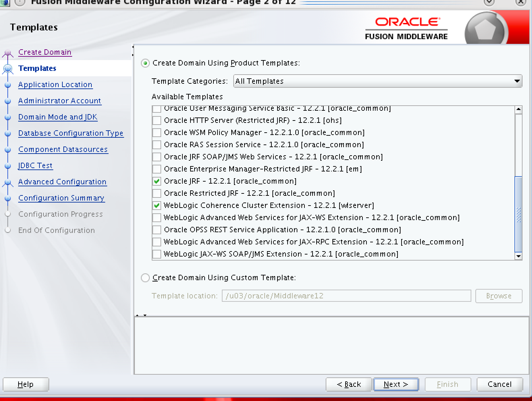The width and height of the screenshot is (532, 401).
Task: Click the Back button
Action: 349,384
